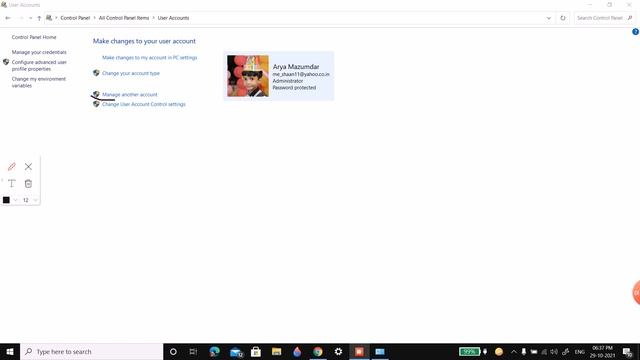This screenshot has width=640, height=360.
Task: Click Change your account type
Action: (x=131, y=73)
